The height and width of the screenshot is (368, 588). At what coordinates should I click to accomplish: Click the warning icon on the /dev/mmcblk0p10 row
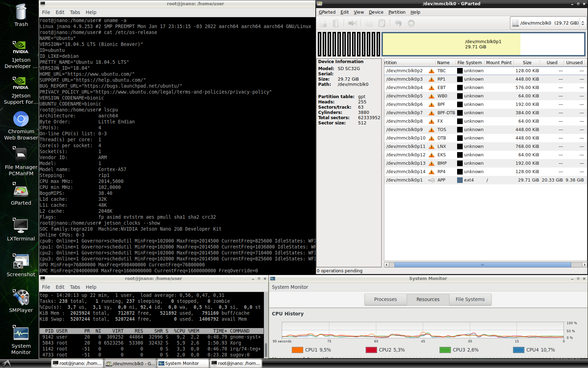pyautogui.click(x=432, y=138)
